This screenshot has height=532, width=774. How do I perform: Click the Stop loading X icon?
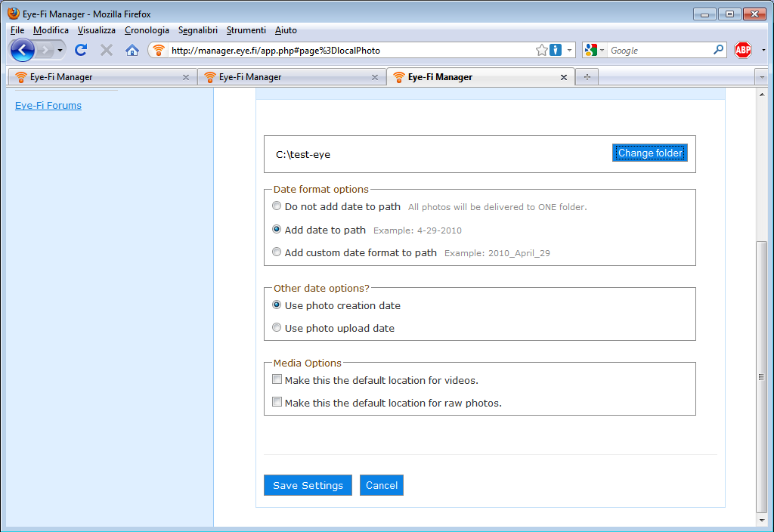tap(106, 50)
